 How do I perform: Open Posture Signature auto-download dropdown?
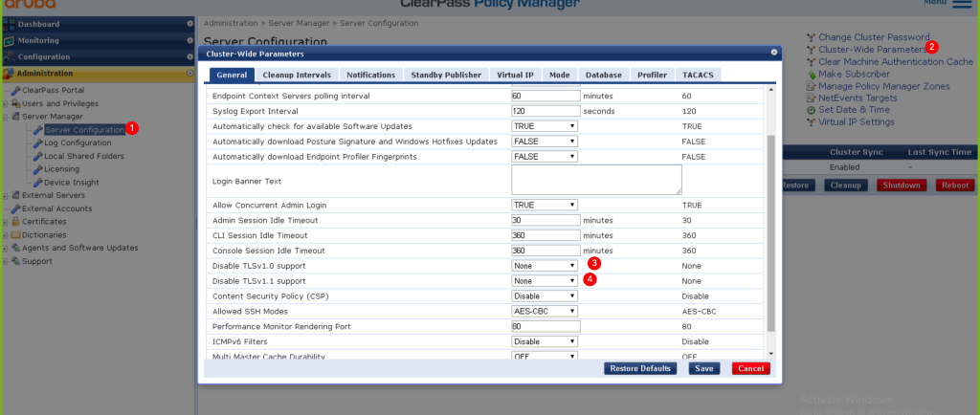click(545, 142)
